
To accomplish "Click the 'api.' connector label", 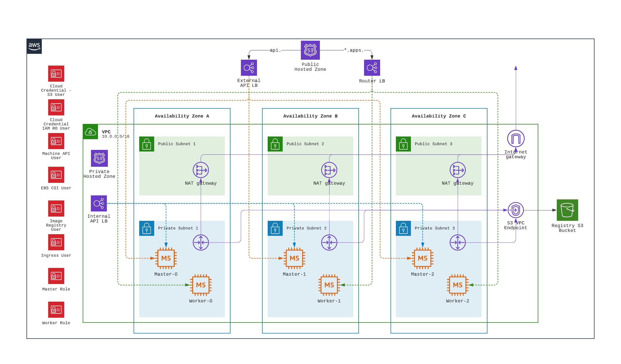I will [x=275, y=50].
